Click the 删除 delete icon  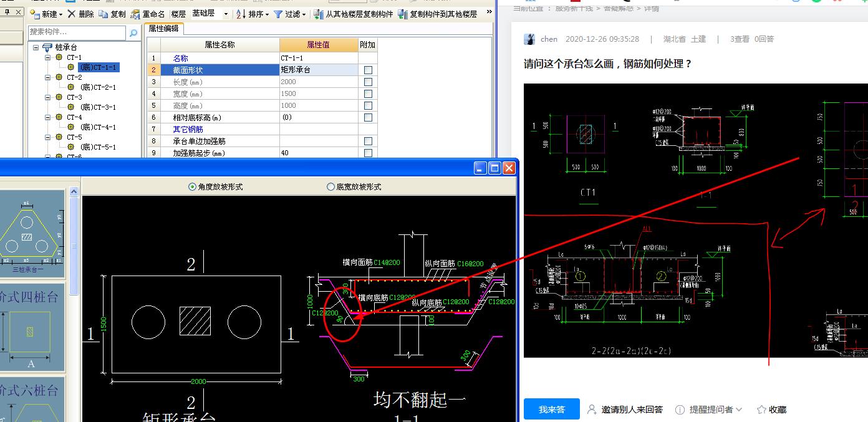[x=72, y=14]
